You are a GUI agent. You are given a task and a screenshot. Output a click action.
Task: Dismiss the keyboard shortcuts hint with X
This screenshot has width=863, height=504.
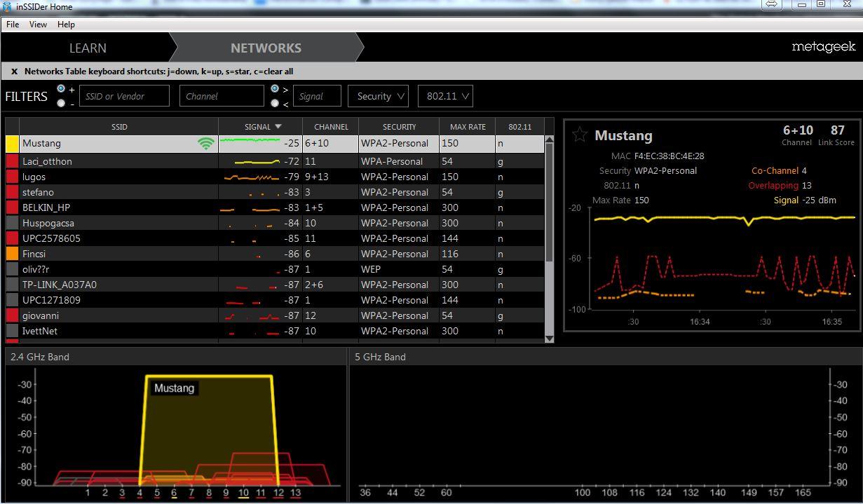[x=14, y=71]
